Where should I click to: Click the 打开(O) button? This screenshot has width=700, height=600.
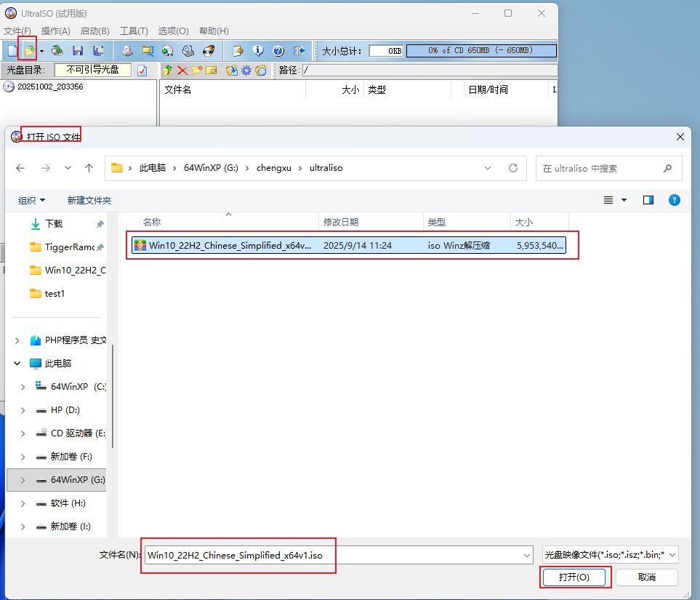tap(574, 577)
